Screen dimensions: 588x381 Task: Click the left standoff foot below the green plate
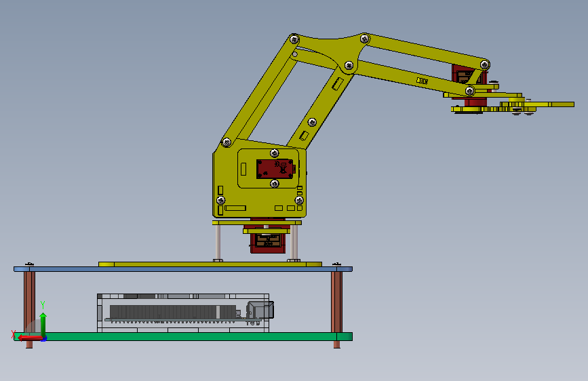pyautogui.click(x=29, y=344)
